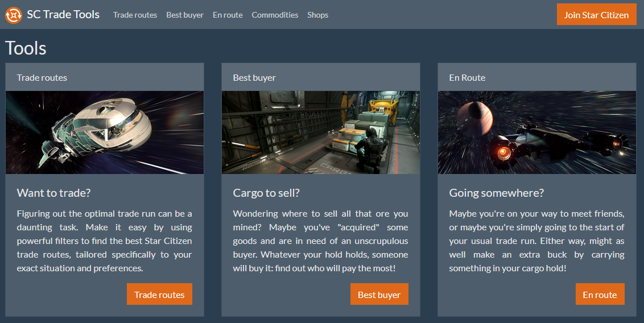644x323 pixels.
Task: Click the Best buyer card header text
Action: (x=254, y=77)
